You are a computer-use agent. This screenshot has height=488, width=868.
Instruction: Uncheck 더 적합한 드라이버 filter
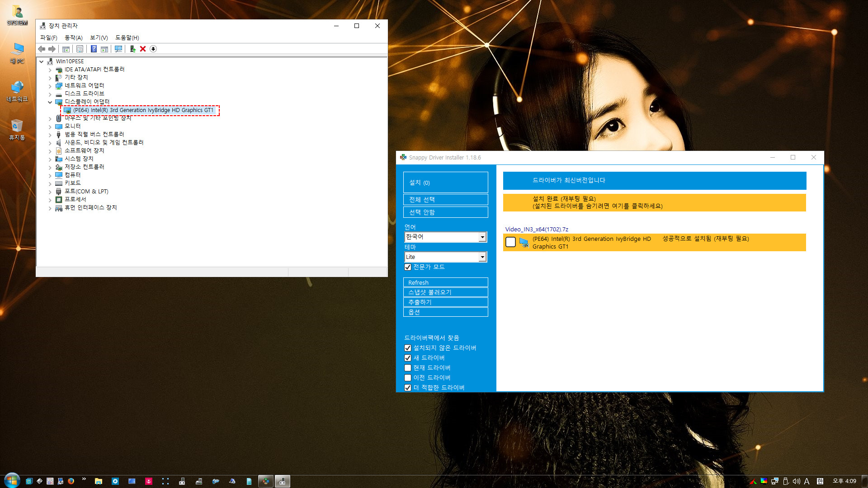click(x=408, y=388)
